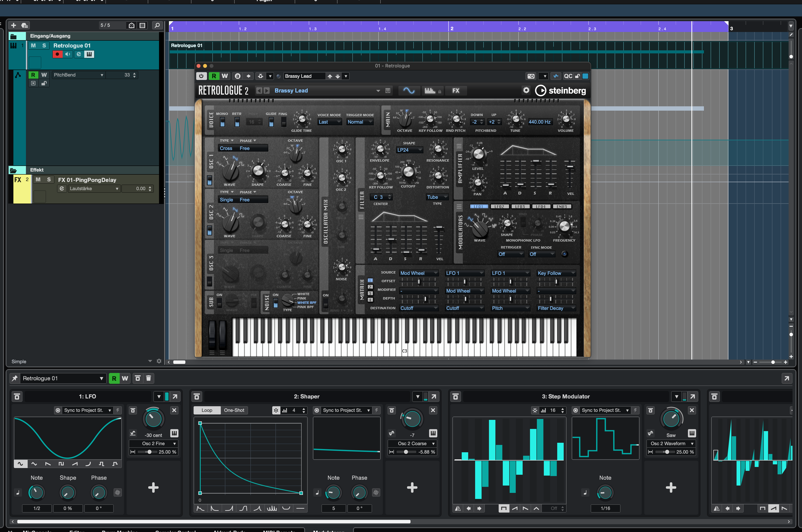Remove the Osc 2 Fine modulation destination
This screenshot has width=802, height=532.
[174, 410]
